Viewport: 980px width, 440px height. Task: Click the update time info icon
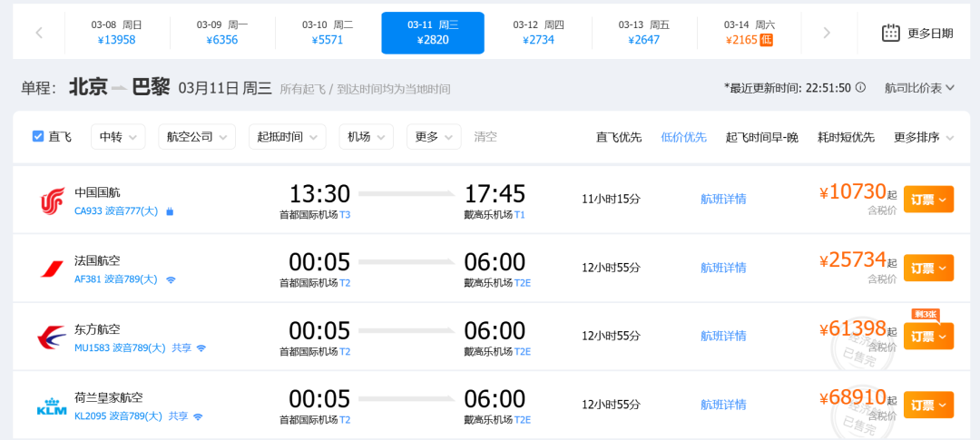[860, 88]
